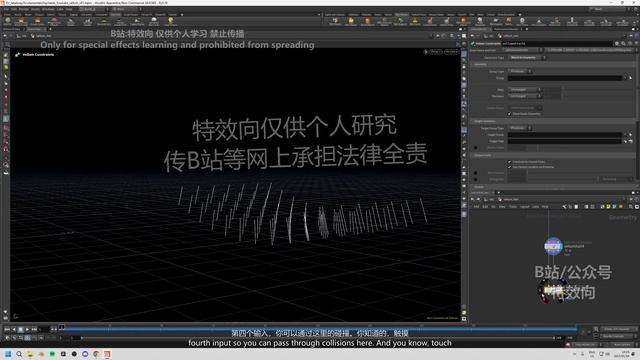Click the parameter search magnifier icon
Viewport: 640px width, 360px height.
click(x=623, y=43)
